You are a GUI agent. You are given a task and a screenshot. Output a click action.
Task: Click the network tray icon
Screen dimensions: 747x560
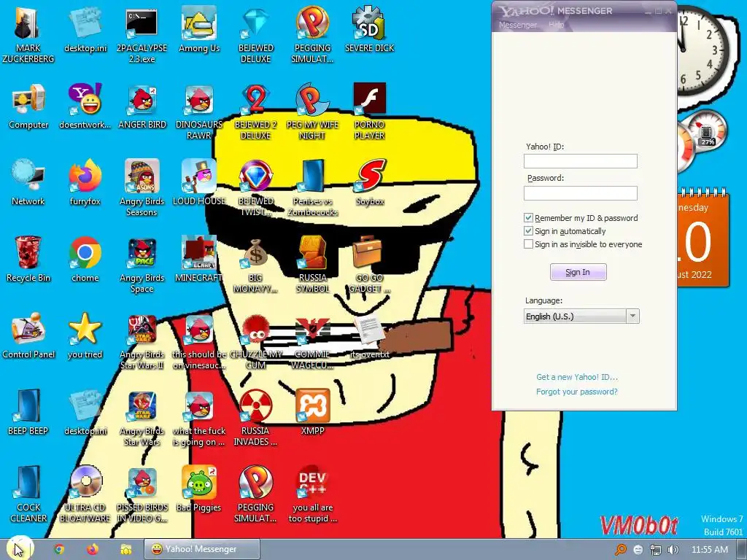(x=656, y=550)
